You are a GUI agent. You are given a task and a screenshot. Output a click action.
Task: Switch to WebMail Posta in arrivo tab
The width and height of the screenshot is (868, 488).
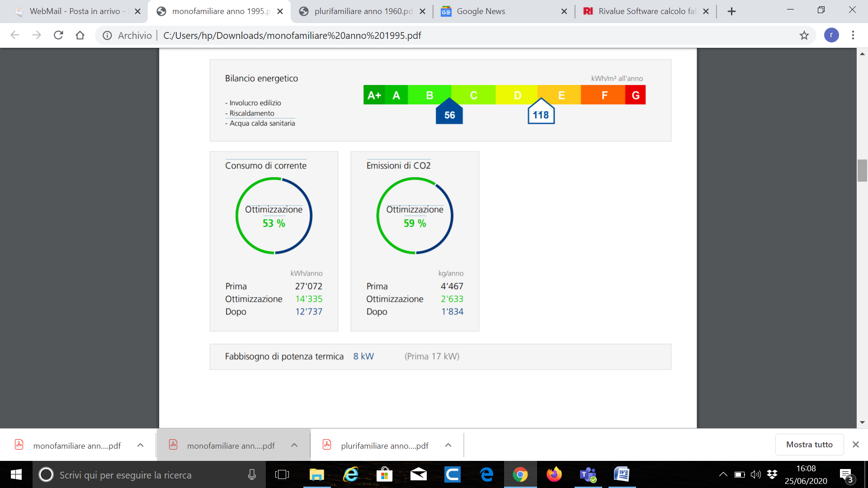(x=75, y=11)
